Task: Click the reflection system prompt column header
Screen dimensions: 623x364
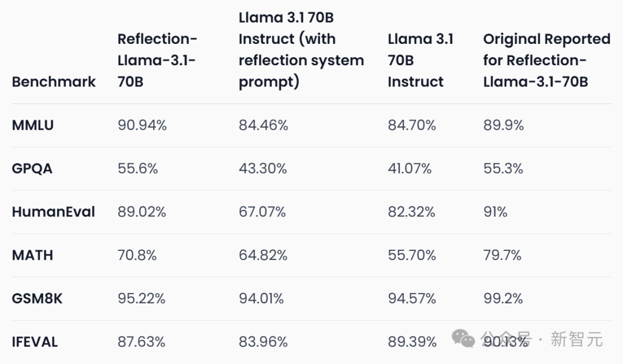Action: click(x=301, y=50)
